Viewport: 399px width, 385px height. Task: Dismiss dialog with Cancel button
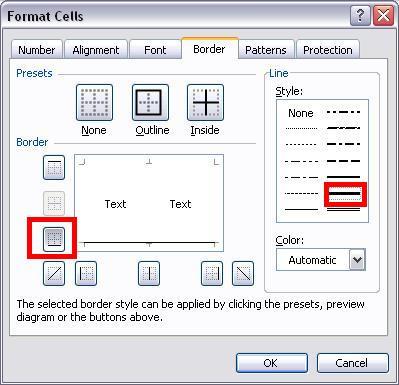(x=352, y=363)
